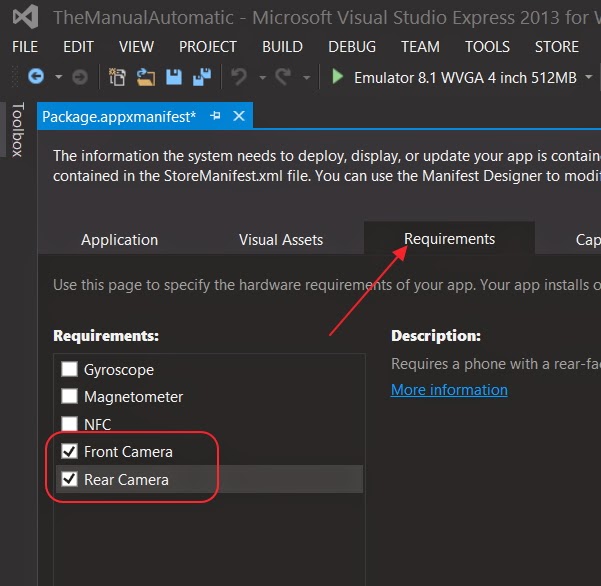This screenshot has height=586, width=601.
Task: Open the Undo history dropdown arrow
Action: [x=263, y=78]
